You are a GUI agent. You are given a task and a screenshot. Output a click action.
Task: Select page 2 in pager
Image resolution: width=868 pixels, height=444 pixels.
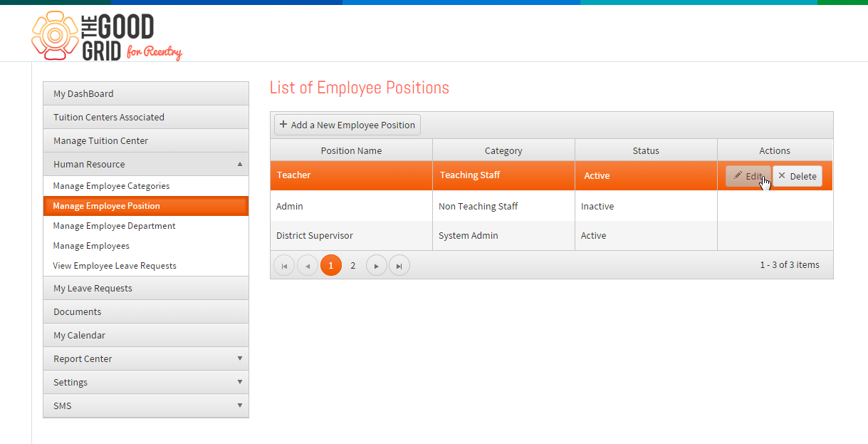point(353,266)
